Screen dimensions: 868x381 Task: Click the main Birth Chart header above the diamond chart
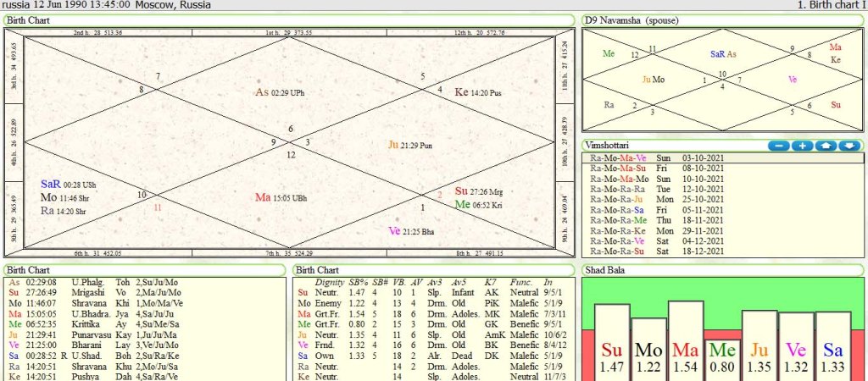point(31,19)
